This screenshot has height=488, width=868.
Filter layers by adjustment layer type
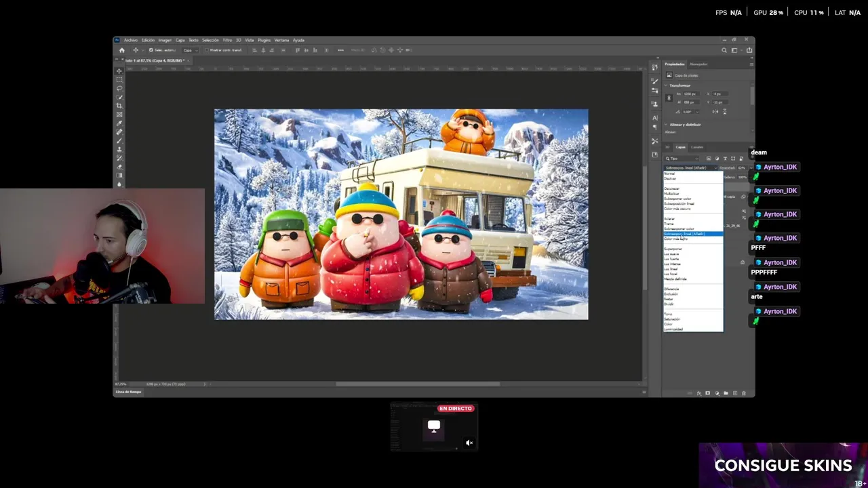point(717,159)
